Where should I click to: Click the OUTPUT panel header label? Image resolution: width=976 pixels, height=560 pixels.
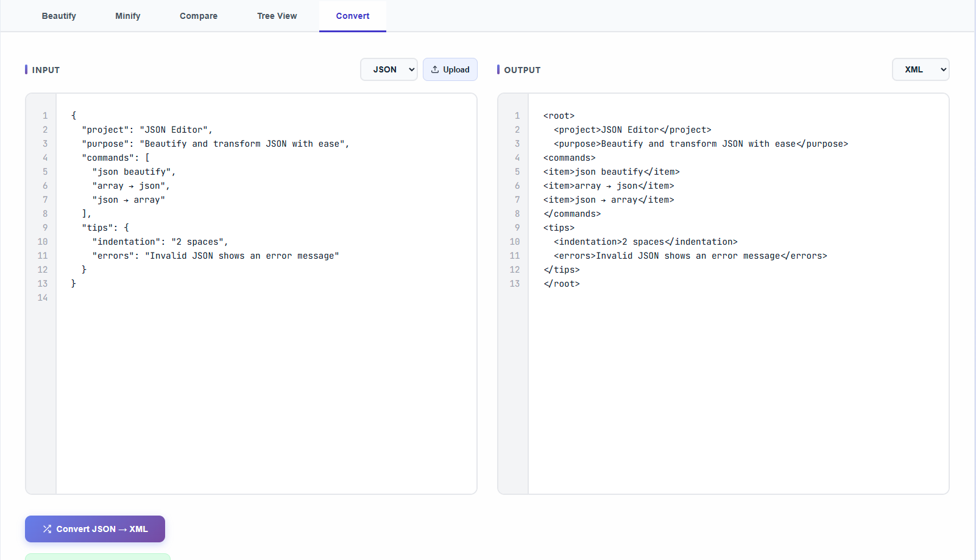522,69
